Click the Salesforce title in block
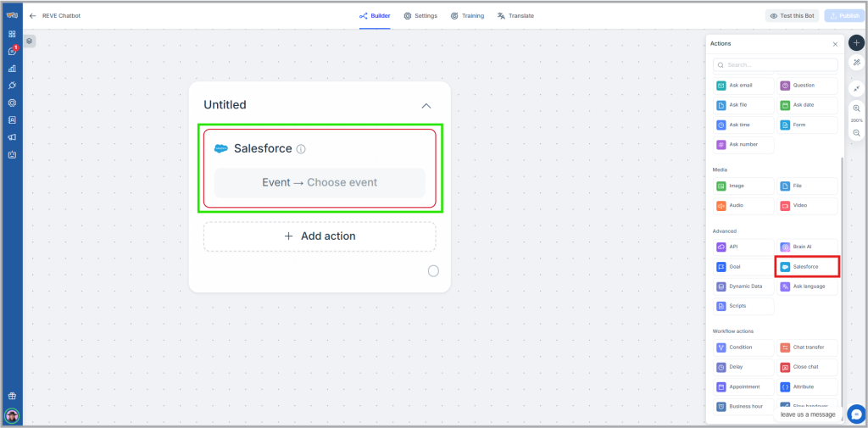This screenshot has height=428, width=868. (263, 148)
